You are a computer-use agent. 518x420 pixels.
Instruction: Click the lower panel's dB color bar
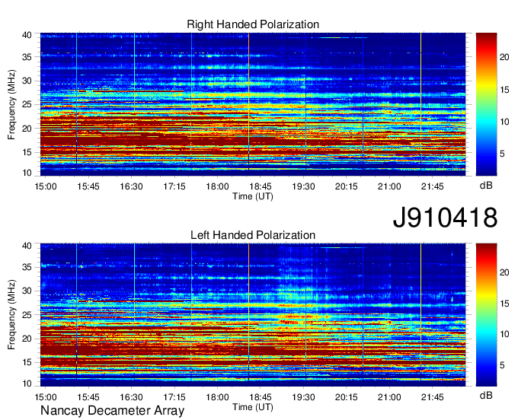486,315
